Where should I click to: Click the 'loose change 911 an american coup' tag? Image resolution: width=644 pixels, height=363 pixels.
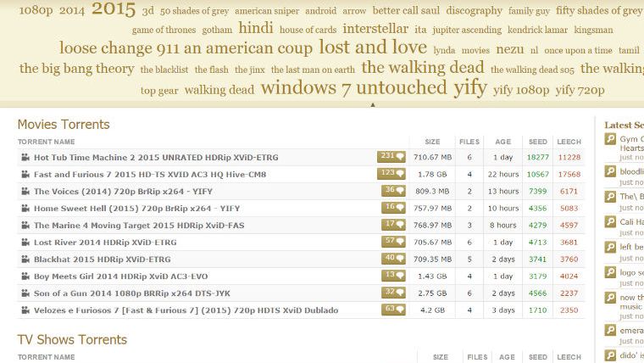pos(186,48)
